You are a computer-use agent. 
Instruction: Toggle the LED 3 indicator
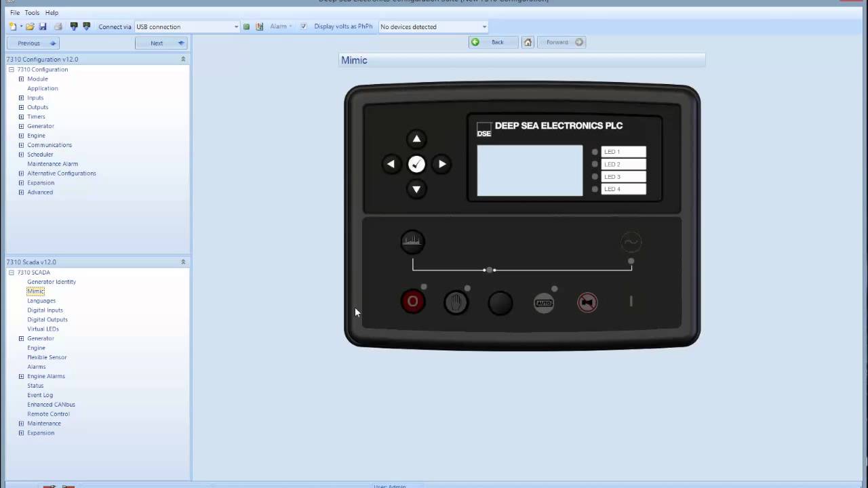pos(595,176)
